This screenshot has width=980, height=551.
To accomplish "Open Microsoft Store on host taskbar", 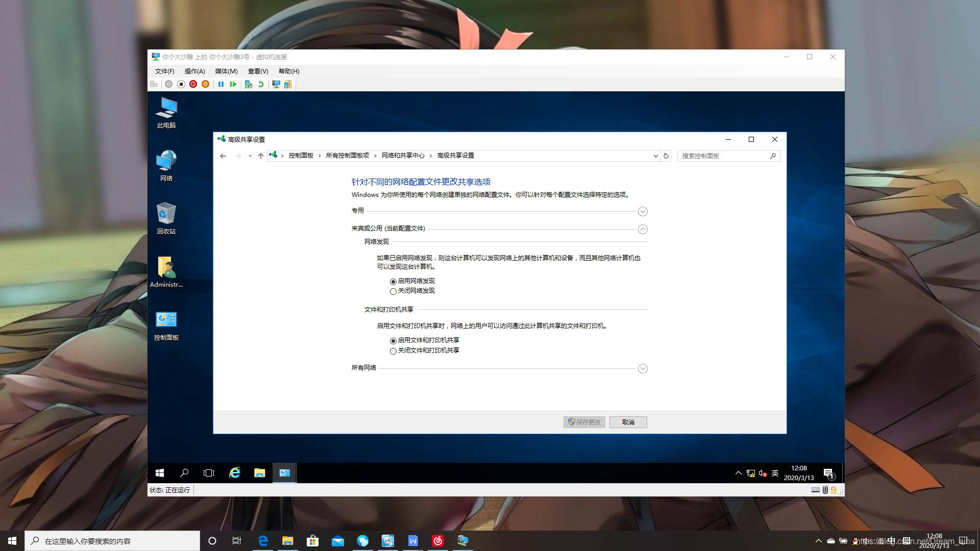I will click(313, 541).
